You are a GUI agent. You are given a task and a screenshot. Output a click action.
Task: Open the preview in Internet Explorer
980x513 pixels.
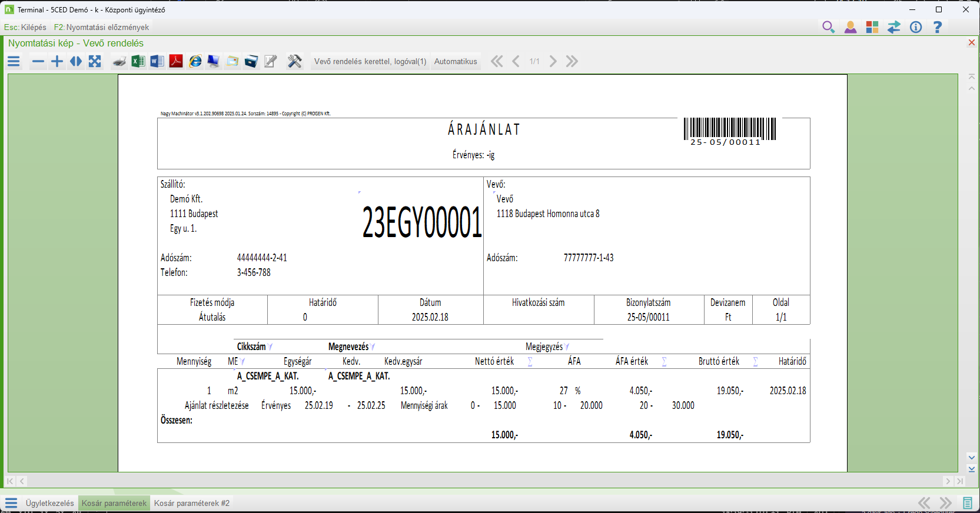pos(195,62)
